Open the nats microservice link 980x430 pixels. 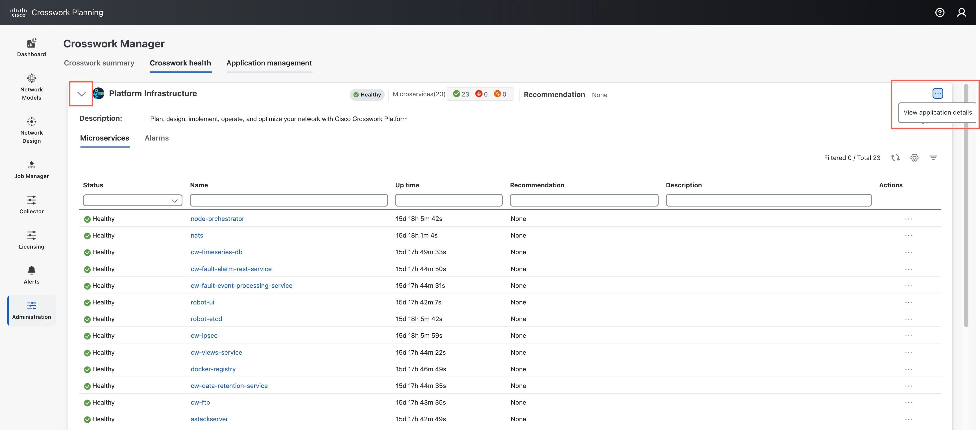197,236
